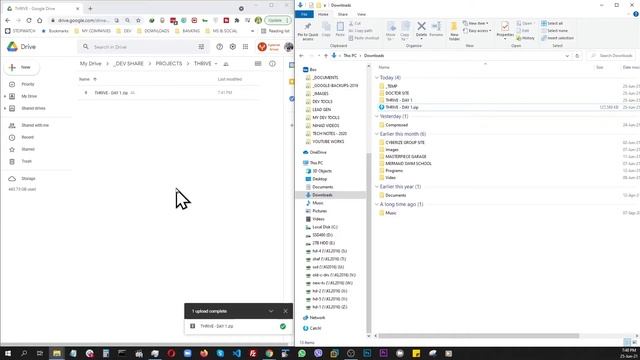
Task: Open Recent in Drive sidebar
Action: (x=28, y=137)
